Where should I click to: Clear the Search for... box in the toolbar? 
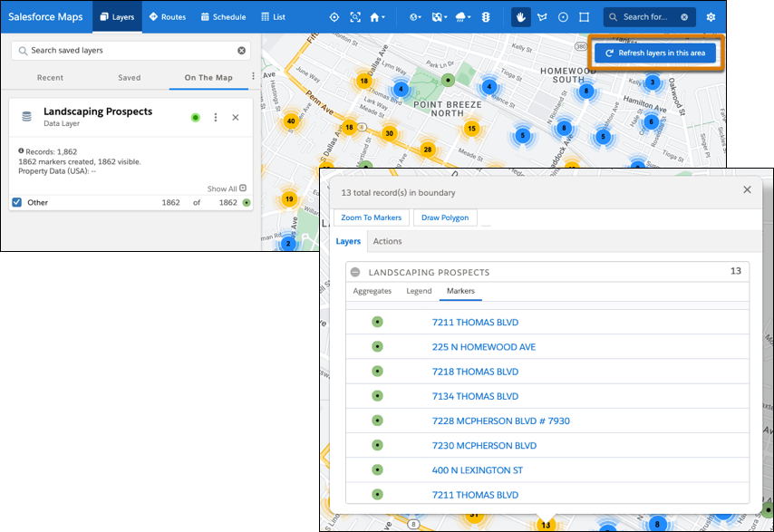684,17
